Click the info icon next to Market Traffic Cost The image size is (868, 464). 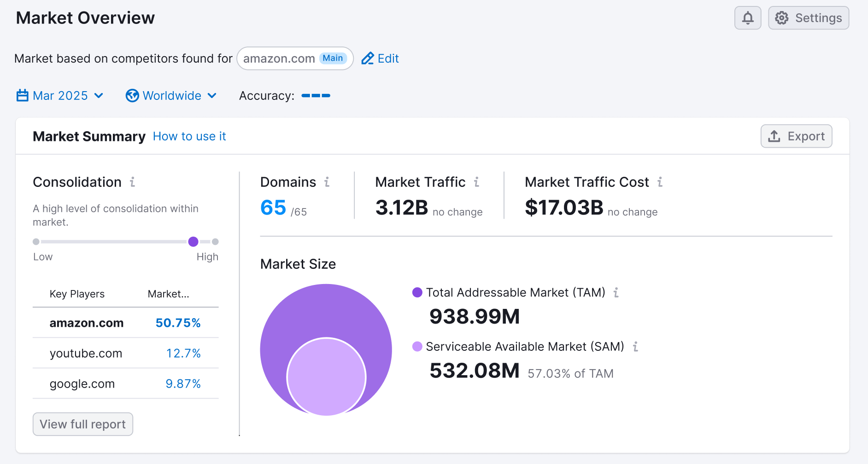[660, 182]
